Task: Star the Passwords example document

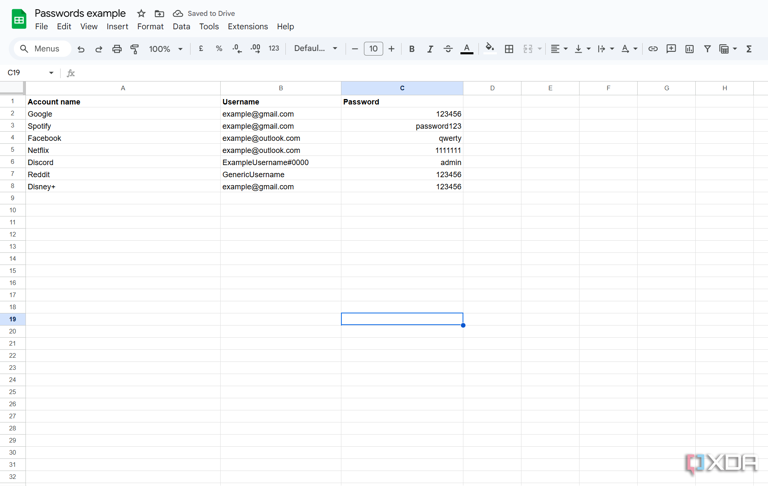Action: coord(141,14)
